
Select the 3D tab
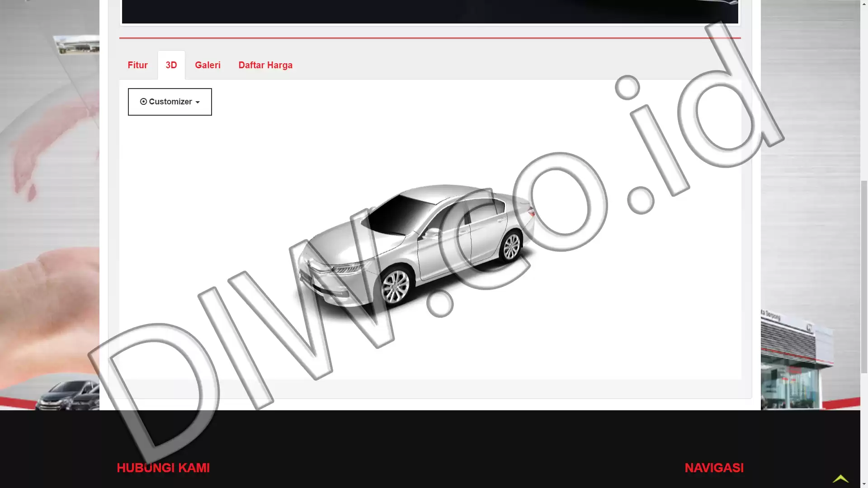171,65
